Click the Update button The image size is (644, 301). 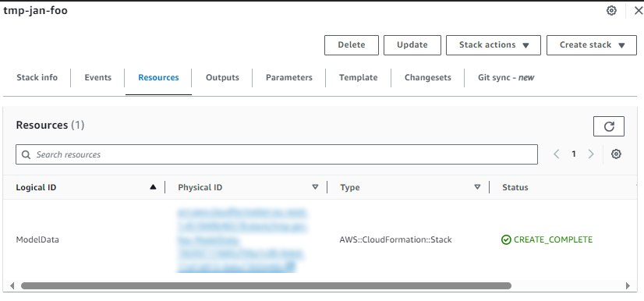point(412,45)
